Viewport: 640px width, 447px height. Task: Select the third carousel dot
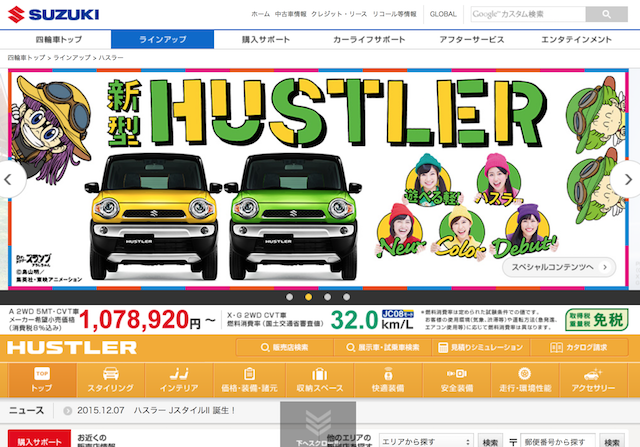coord(327,297)
